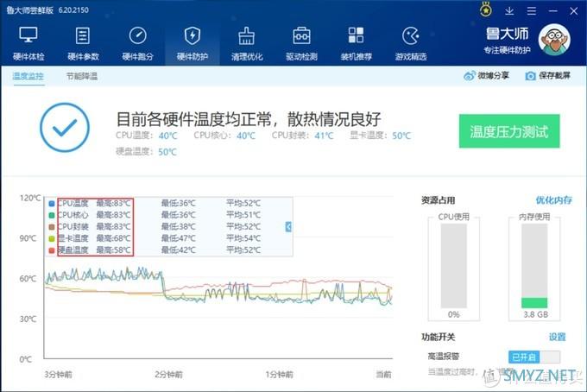Click the large checkmark status icon
587x392 pixels.
pos(65,127)
